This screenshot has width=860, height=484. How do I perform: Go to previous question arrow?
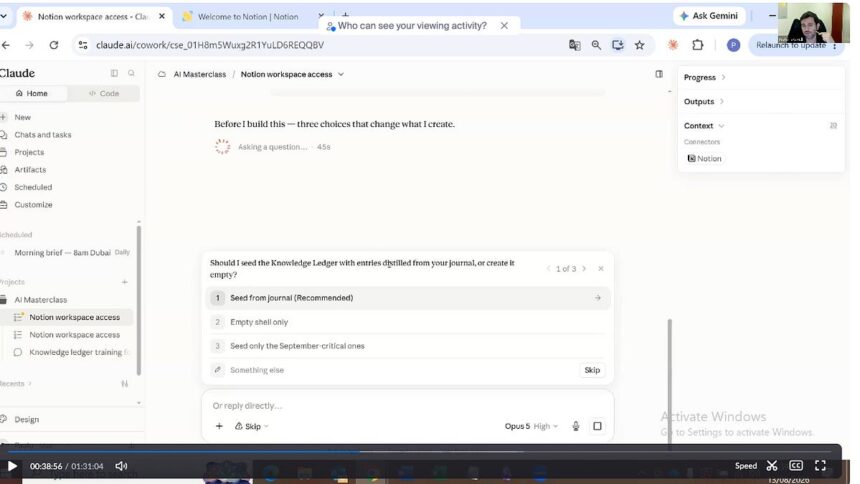pyautogui.click(x=548, y=269)
